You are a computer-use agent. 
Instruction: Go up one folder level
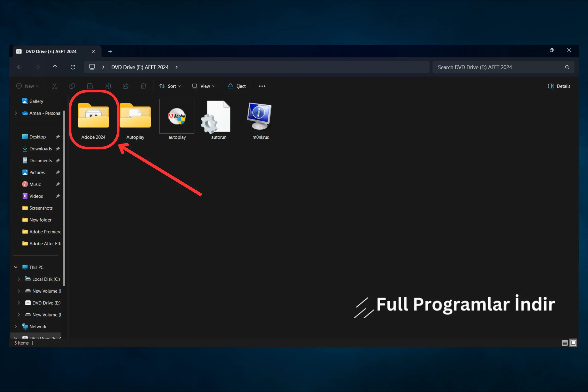(55, 67)
